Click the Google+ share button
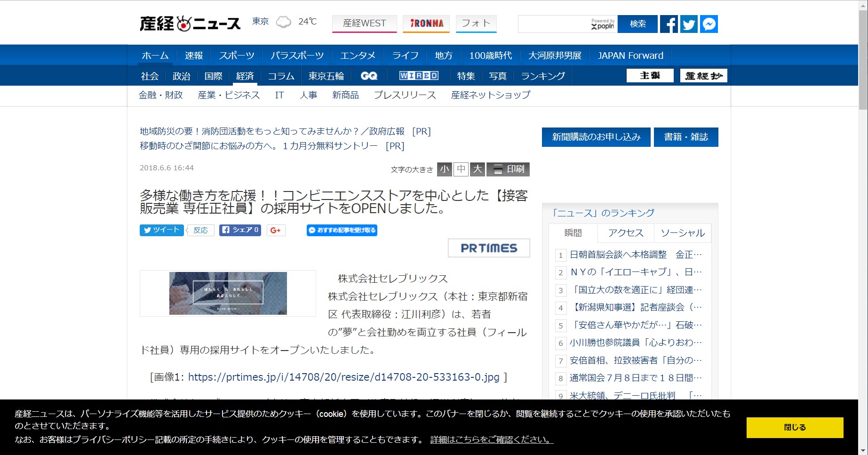Screen dimensions: 868x455 click(x=276, y=230)
